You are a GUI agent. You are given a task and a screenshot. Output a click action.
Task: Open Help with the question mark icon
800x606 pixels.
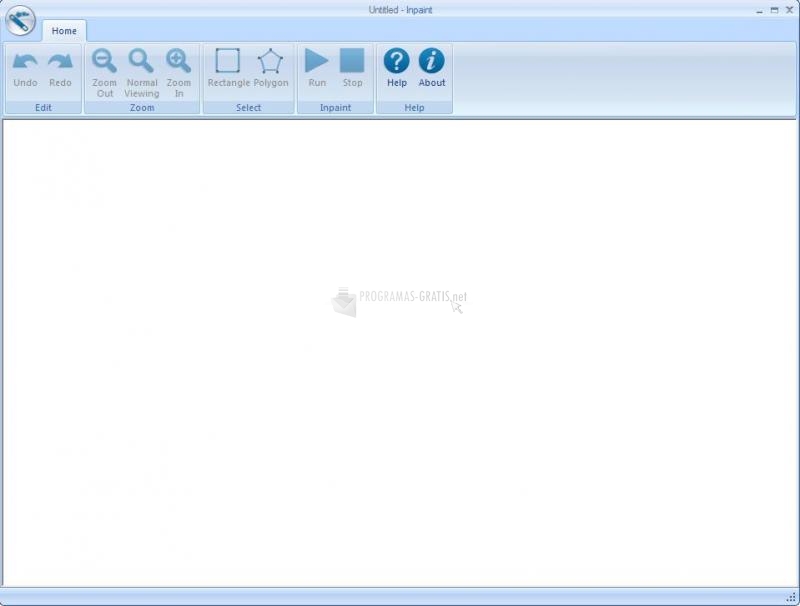point(396,61)
